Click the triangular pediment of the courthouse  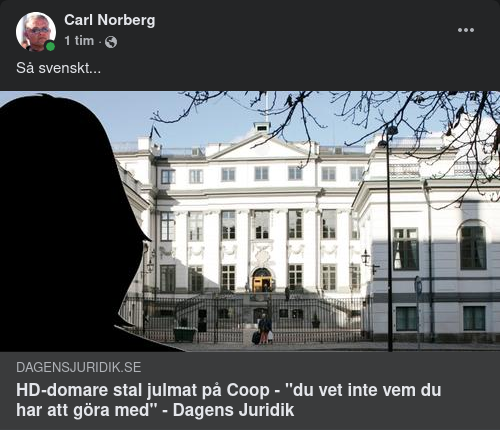263,147
